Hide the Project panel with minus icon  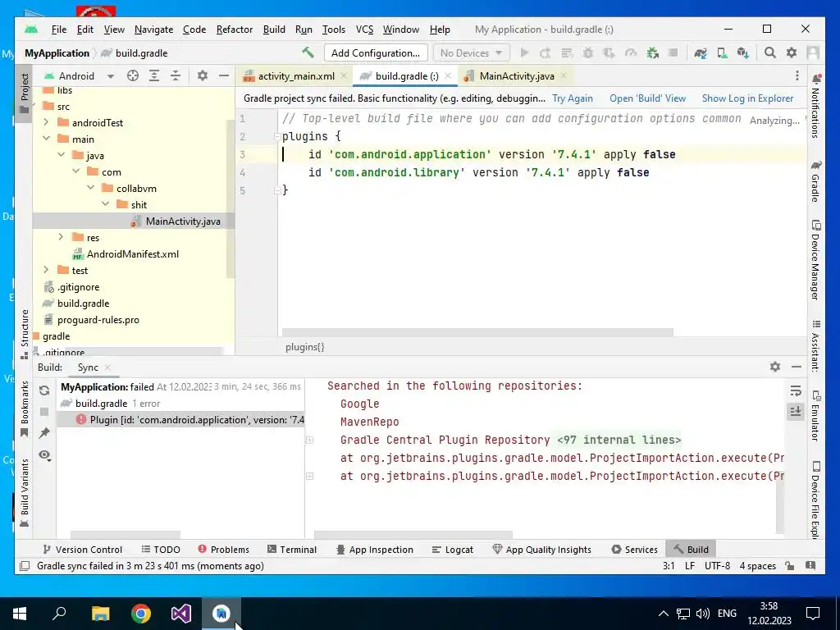[x=224, y=76]
